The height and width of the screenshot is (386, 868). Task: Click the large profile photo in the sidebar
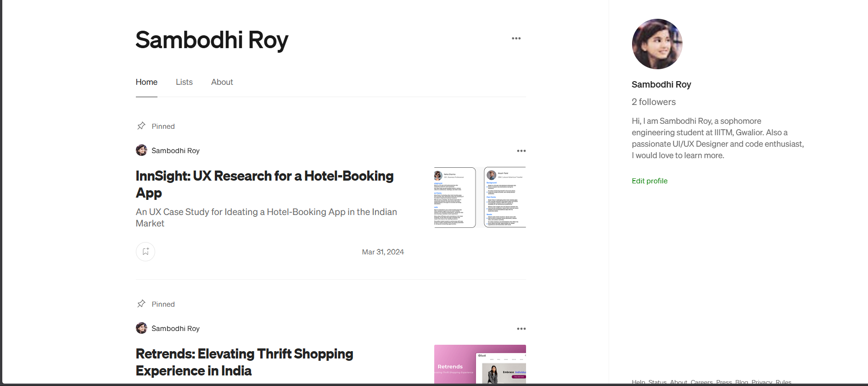point(657,44)
